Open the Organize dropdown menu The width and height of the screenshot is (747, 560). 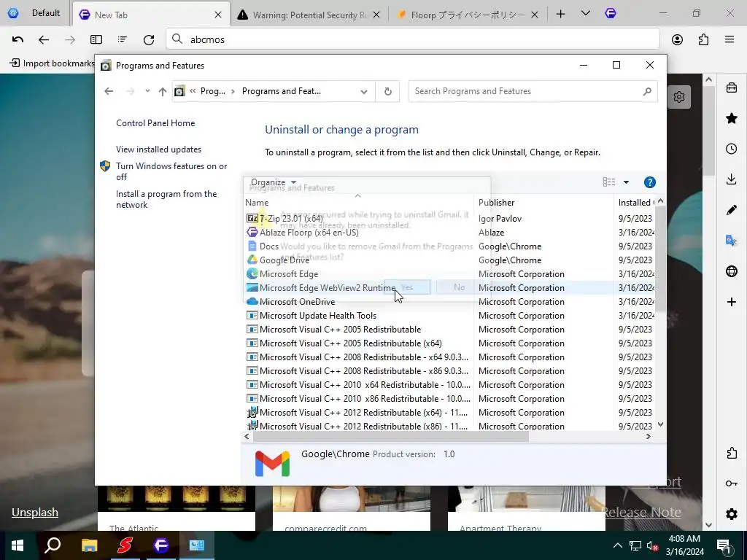click(x=274, y=182)
